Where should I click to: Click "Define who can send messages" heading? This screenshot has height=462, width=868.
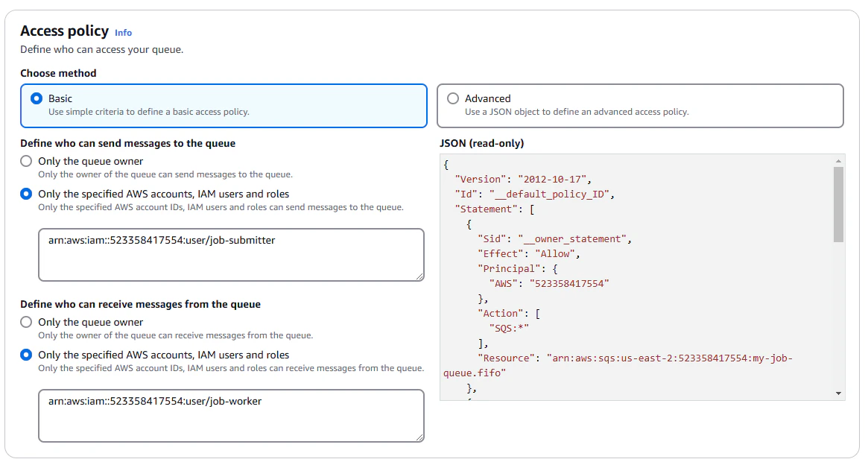tap(128, 144)
